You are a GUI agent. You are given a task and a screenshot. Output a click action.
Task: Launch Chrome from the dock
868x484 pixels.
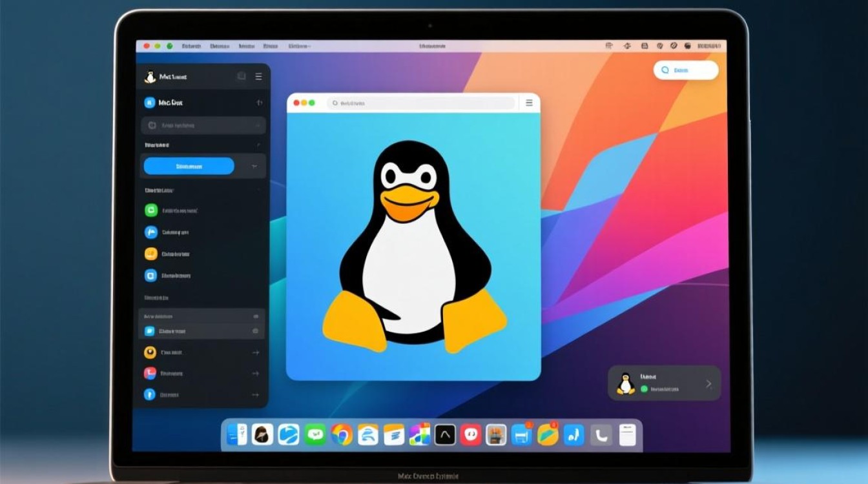coord(342,436)
